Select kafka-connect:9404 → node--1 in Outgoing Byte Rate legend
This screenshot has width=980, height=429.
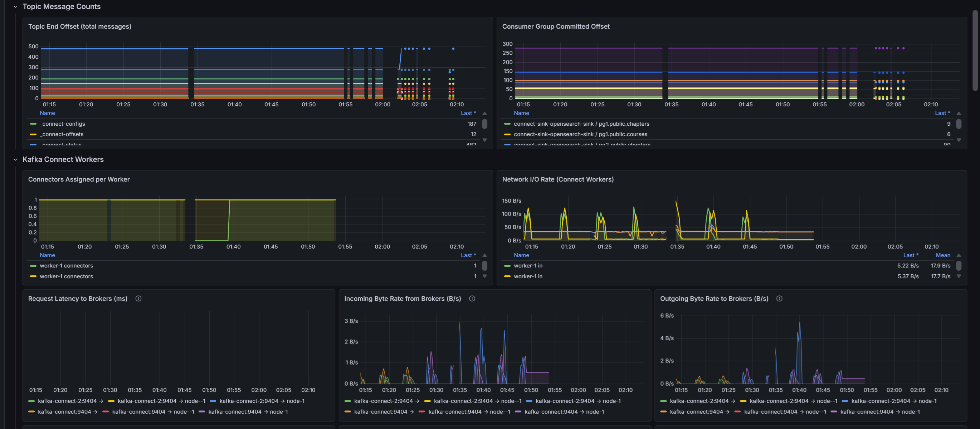(785, 412)
